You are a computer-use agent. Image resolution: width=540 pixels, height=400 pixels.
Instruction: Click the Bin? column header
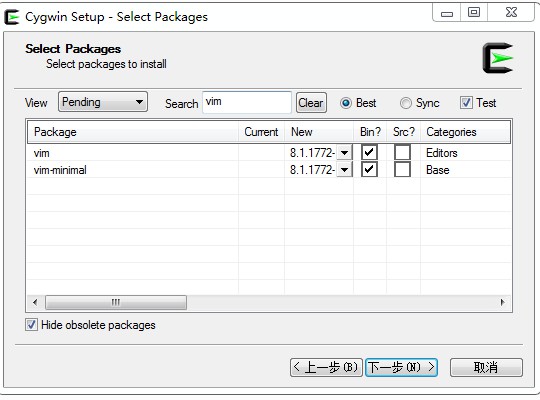point(370,132)
